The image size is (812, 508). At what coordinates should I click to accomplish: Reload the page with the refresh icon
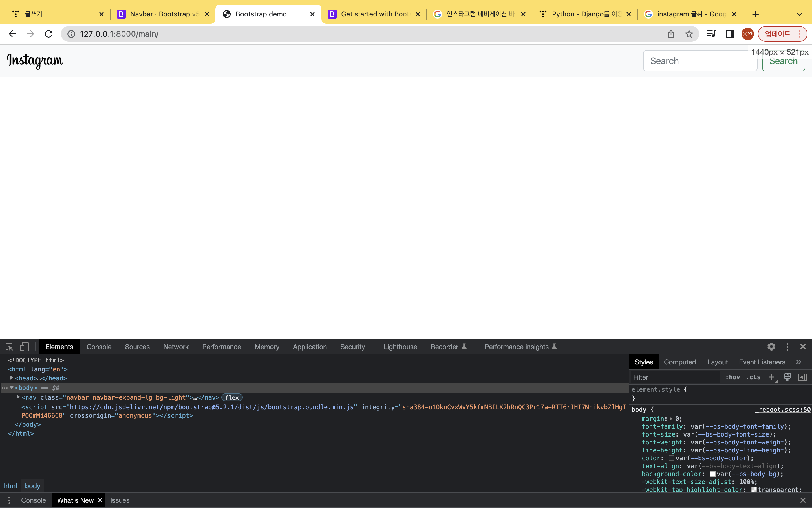(x=49, y=34)
